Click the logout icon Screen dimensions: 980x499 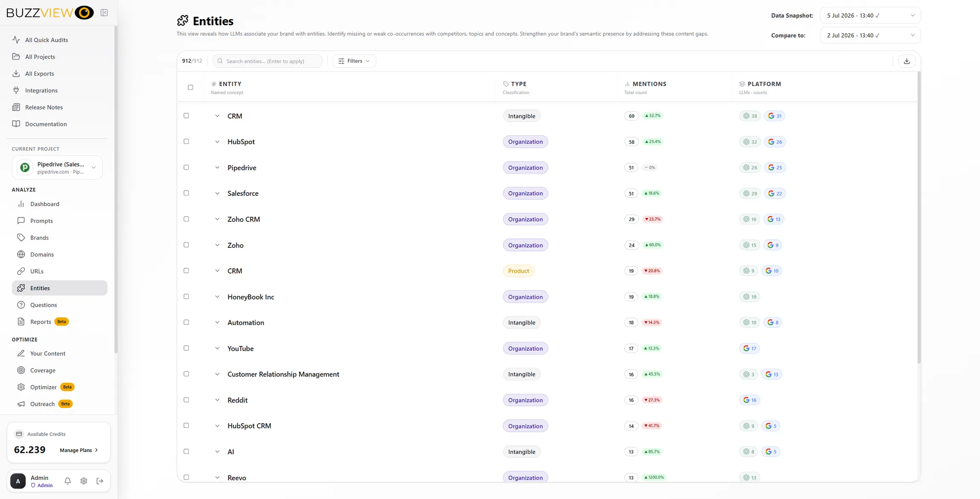100,481
